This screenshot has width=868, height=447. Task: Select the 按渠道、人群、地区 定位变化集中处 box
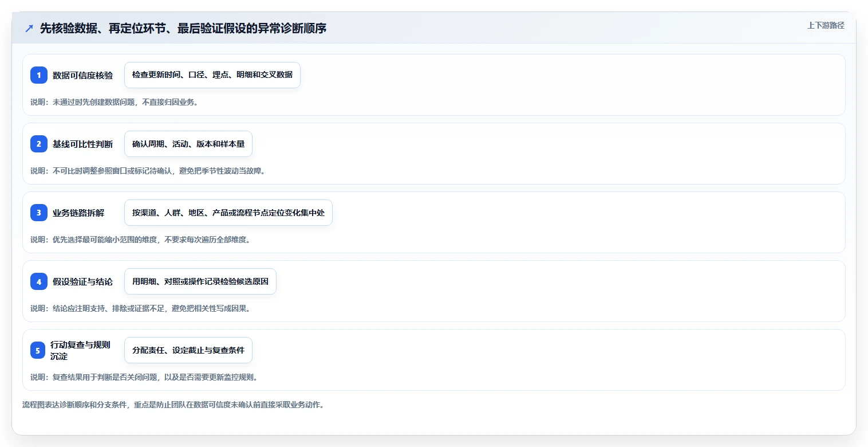click(x=228, y=213)
